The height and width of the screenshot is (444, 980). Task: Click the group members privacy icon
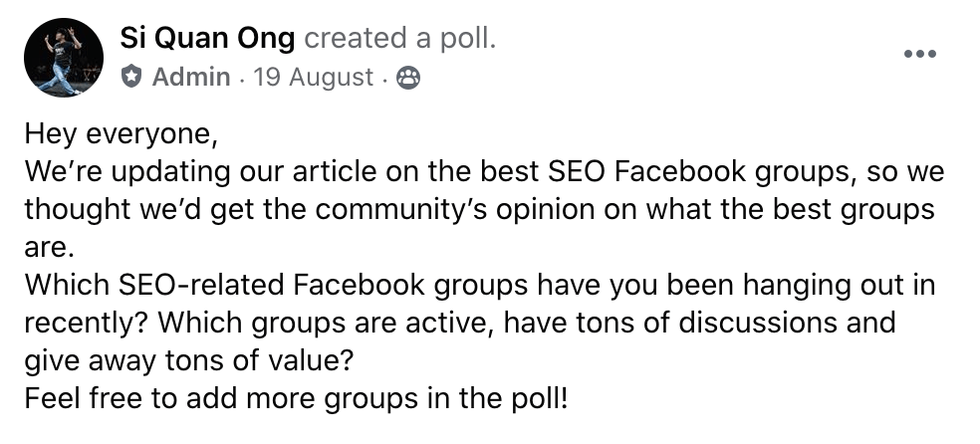click(x=408, y=78)
